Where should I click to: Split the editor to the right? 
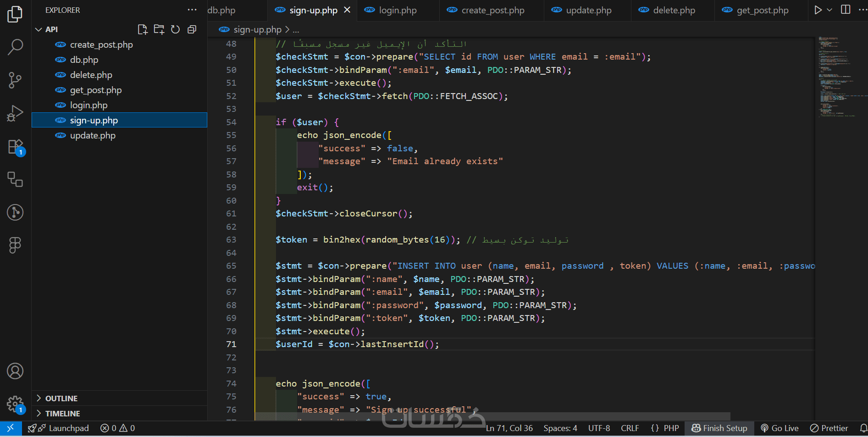(846, 10)
